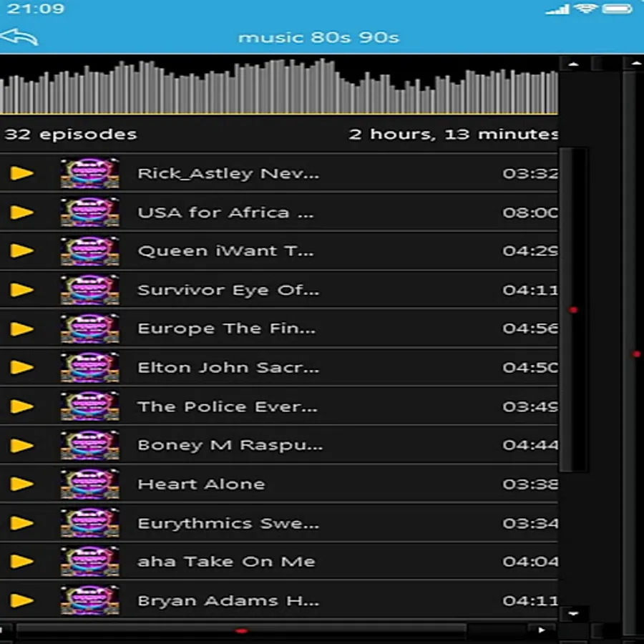This screenshot has height=644, width=644.
Task: Select the 'Elton John Sacr...' title
Action: point(228,368)
